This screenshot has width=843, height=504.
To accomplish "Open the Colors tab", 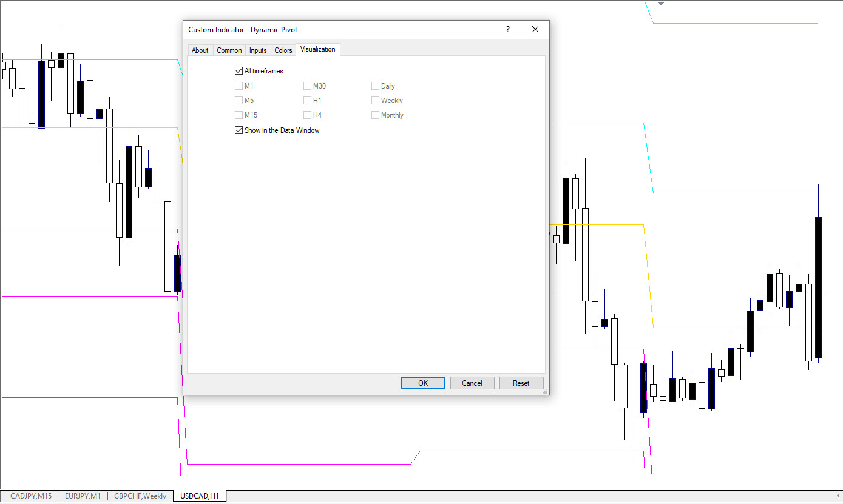I will point(283,50).
